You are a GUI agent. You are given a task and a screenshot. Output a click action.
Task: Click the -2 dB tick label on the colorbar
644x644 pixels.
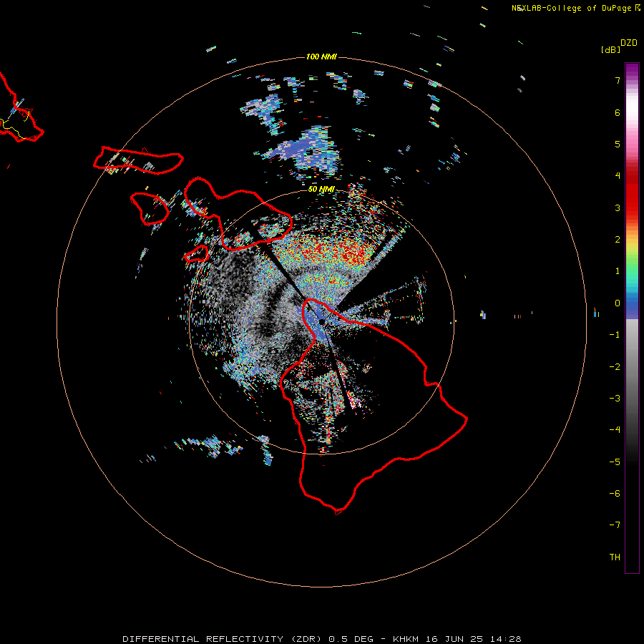[615, 367]
